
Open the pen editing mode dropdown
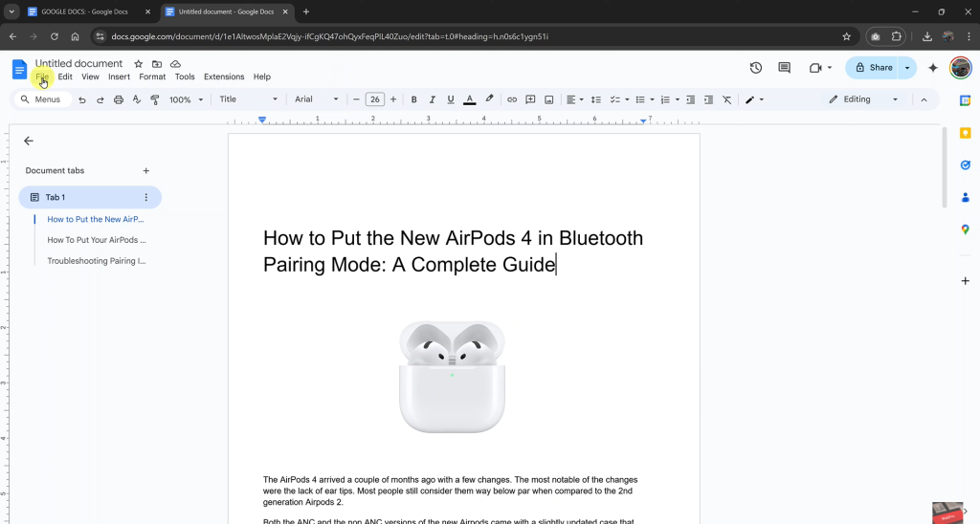coord(754,99)
